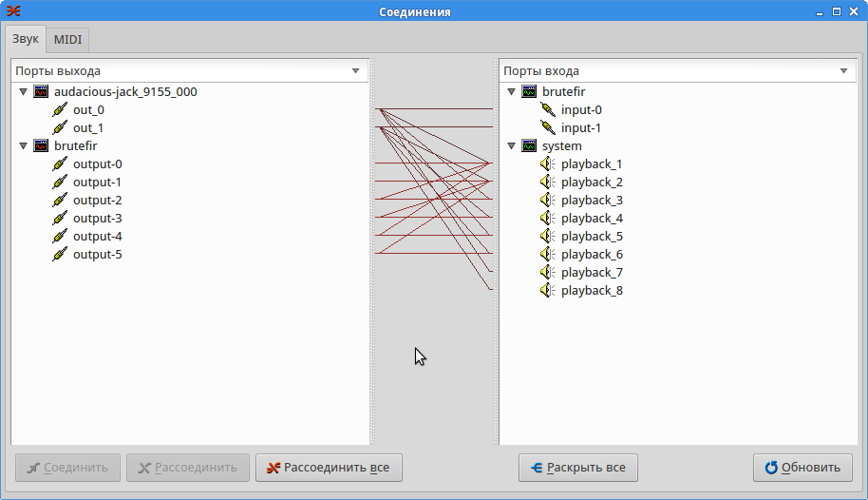The height and width of the screenshot is (500, 868).
Task: Click the speaker icon beside playback_5
Action: click(547, 236)
